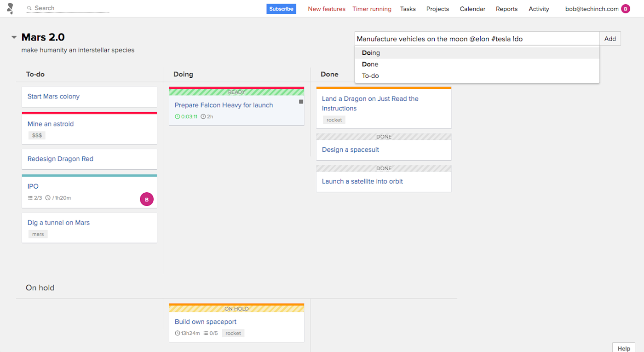Click the Timer running indicator
The height and width of the screenshot is (352, 644).
(372, 9)
